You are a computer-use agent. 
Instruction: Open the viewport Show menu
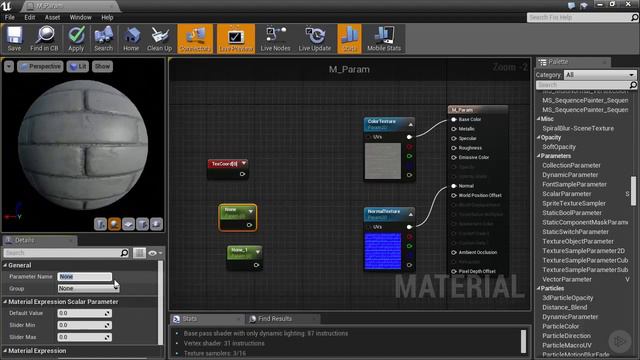coord(102,67)
